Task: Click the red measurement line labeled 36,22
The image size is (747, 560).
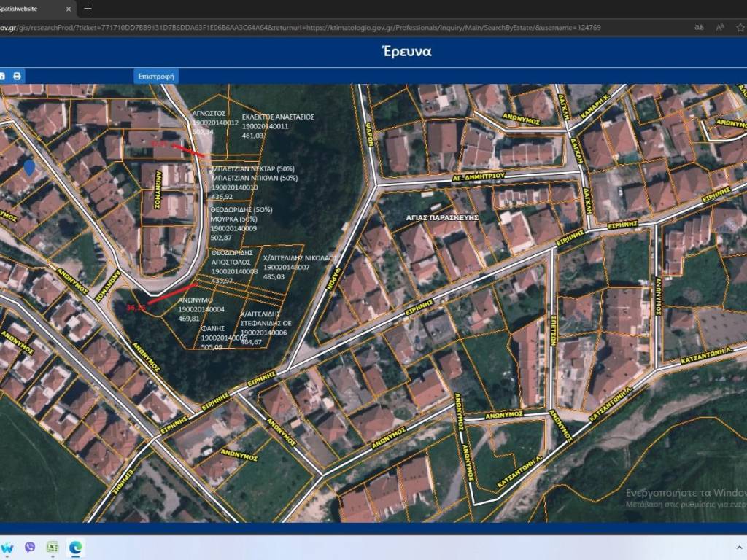Action: [171, 295]
